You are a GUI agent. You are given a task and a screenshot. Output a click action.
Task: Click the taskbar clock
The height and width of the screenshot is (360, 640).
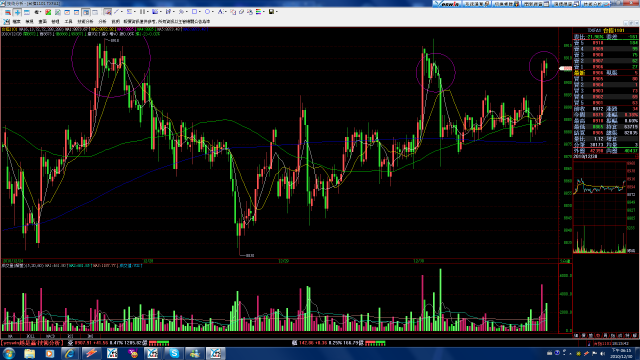621,353
